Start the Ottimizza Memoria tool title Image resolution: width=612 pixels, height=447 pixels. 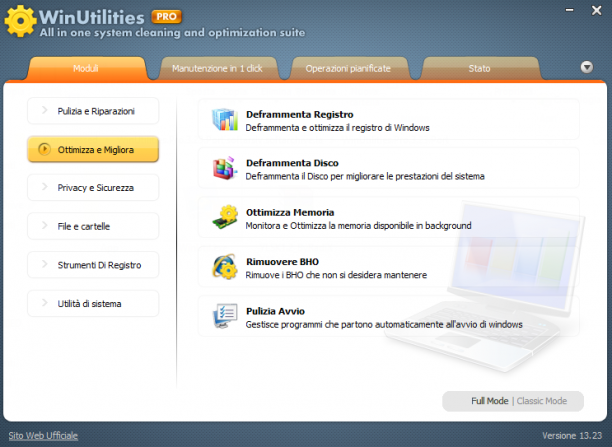click(x=290, y=212)
